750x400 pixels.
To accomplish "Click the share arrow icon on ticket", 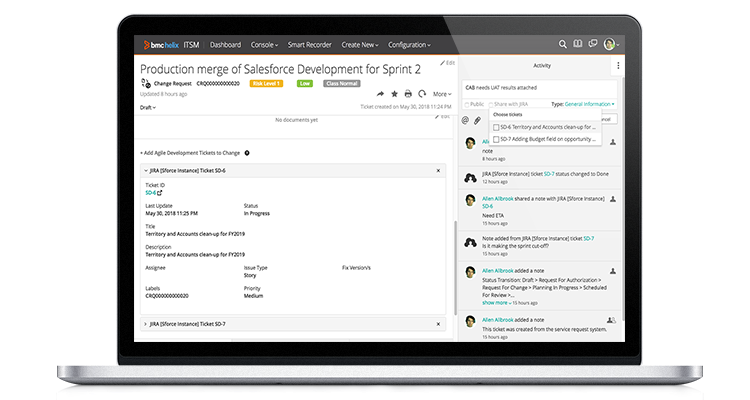I will tap(380, 94).
